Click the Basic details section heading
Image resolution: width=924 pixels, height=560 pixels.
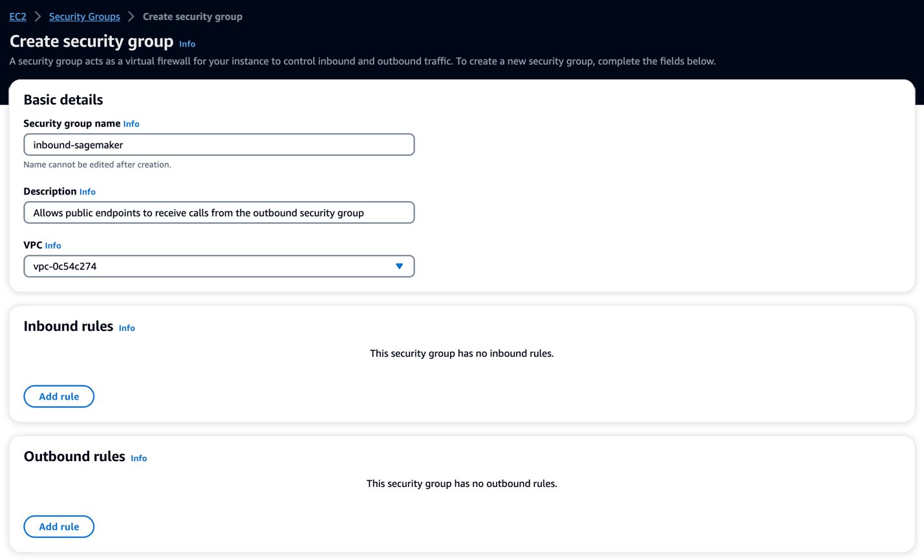pyautogui.click(x=63, y=100)
